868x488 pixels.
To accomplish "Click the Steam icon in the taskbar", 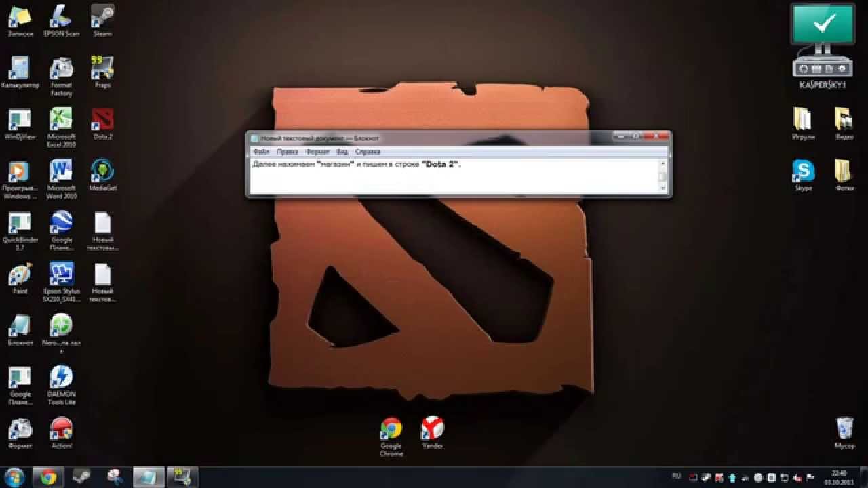I will (x=82, y=476).
